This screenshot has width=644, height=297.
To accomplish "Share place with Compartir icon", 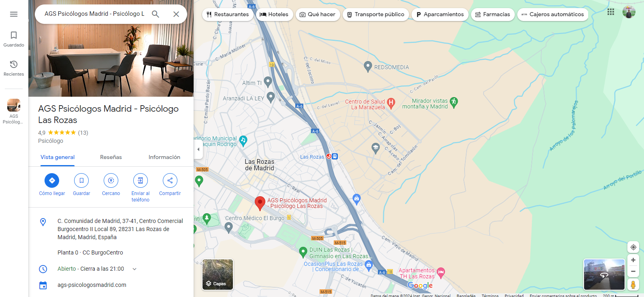I will click(170, 180).
